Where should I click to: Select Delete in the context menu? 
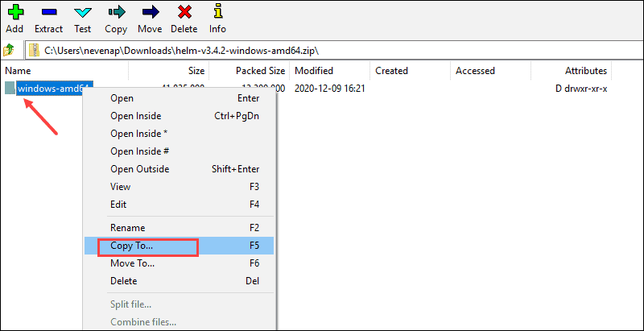coord(179,281)
